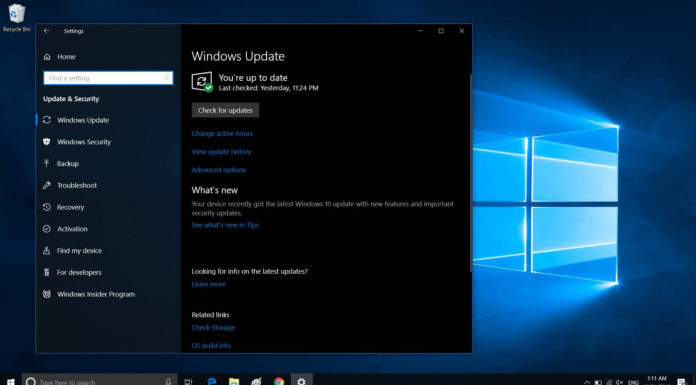Open the Advanced options link
Viewport: 696px width, 385px height.
(218, 170)
